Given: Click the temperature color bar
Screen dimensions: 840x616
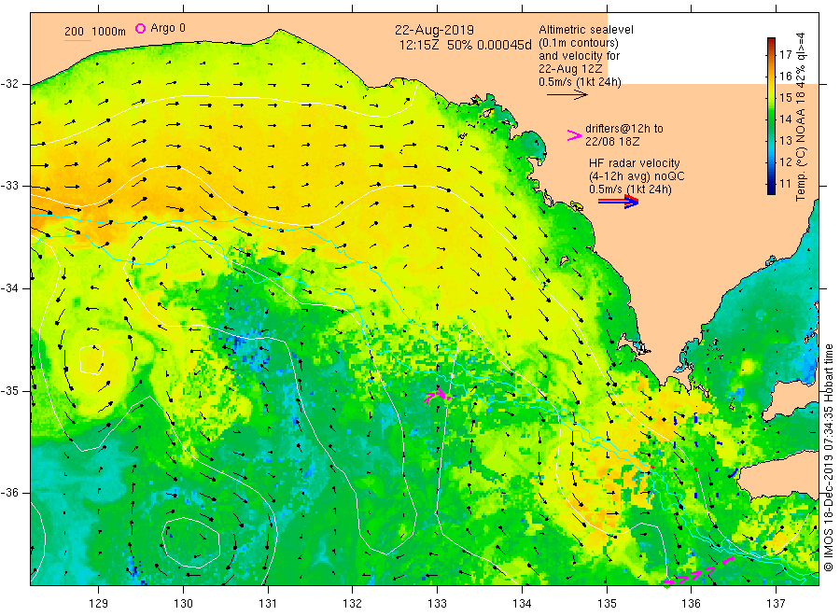Looking at the screenshot, I should pos(771,116).
